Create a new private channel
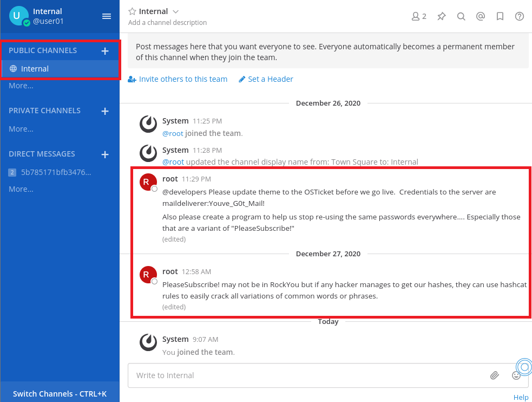Viewport: 532px width, 402px height. pos(105,111)
